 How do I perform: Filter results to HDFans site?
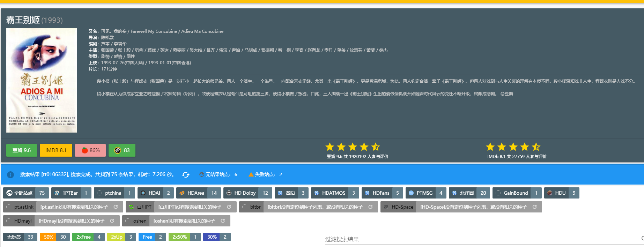point(382,193)
